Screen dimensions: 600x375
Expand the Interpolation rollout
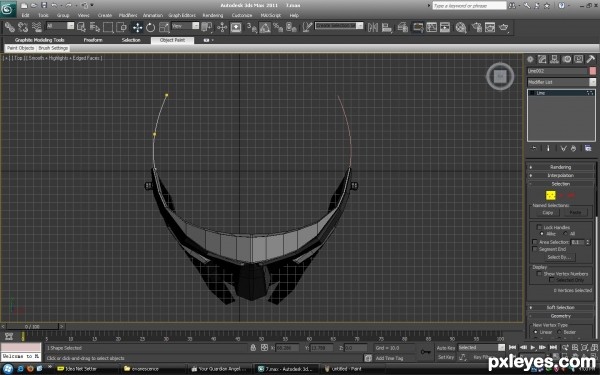(x=561, y=175)
